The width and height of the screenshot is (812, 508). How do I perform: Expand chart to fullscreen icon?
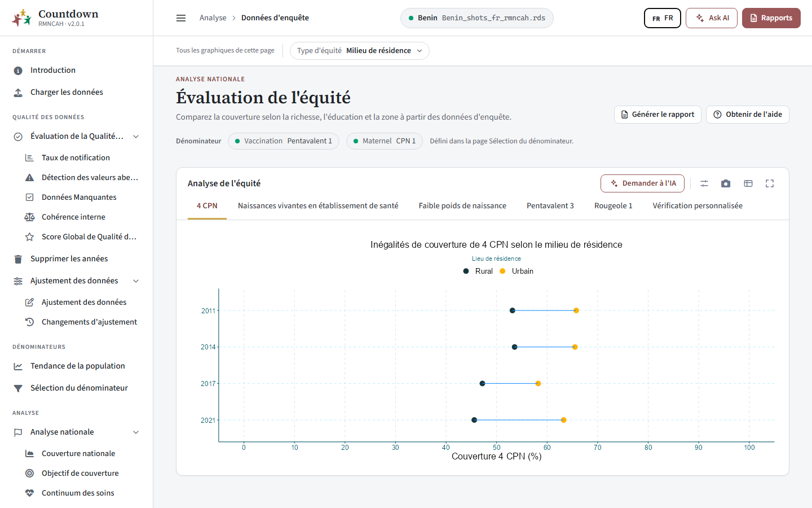tap(770, 183)
